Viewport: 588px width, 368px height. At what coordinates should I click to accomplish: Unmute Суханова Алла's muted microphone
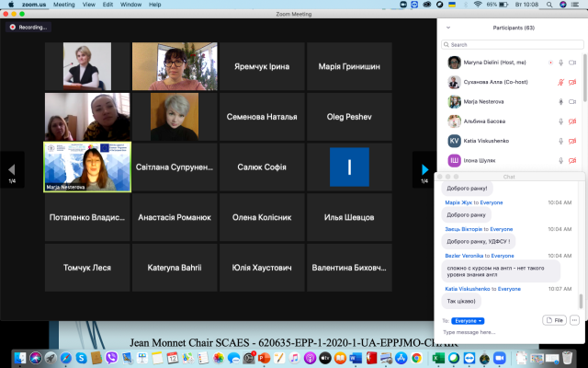560,82
